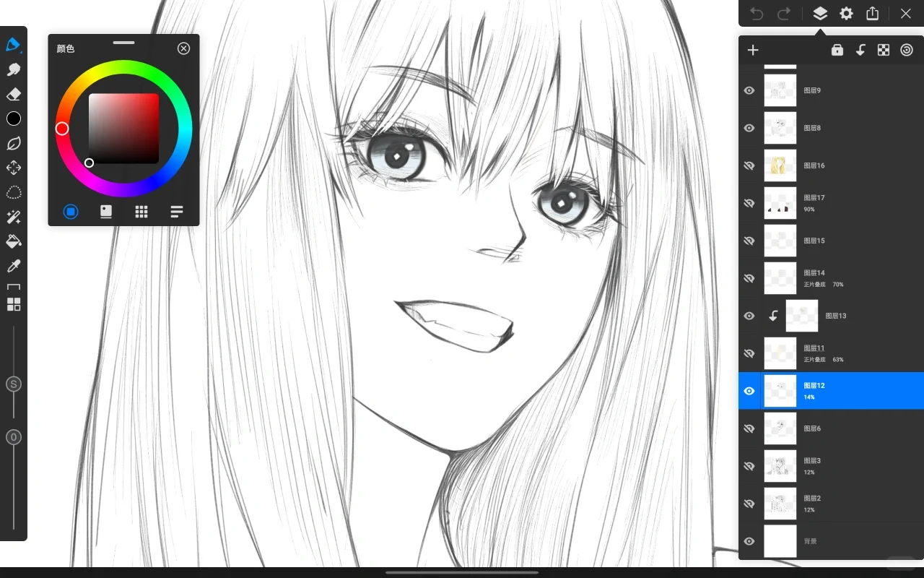Show hidden 图层17
This screenshot has height=578, width=924.
click(x=749, y=203)
